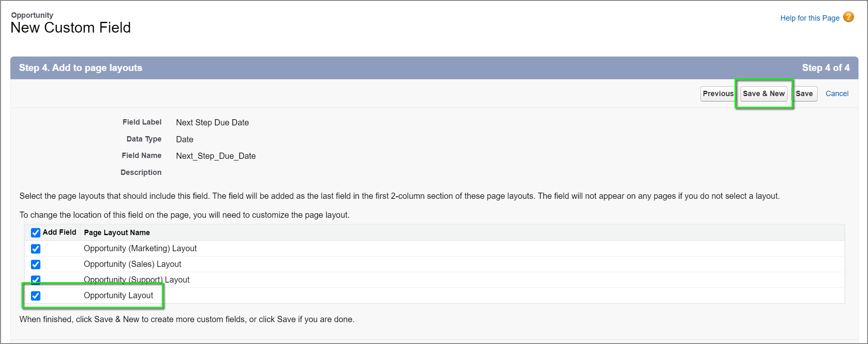Screen dimensions: 868x344
Task: Click the orange help question mark icon
Action: click(x=848, y=17)
